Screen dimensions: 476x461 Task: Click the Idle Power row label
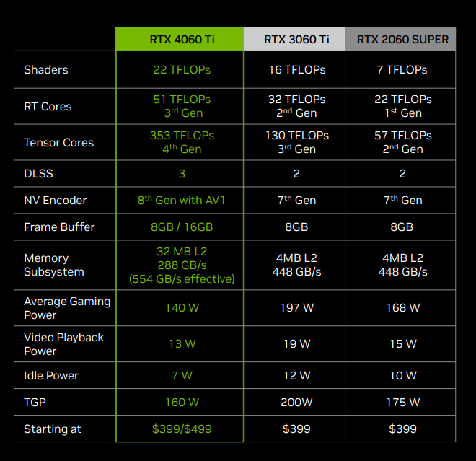pos(51,375)
